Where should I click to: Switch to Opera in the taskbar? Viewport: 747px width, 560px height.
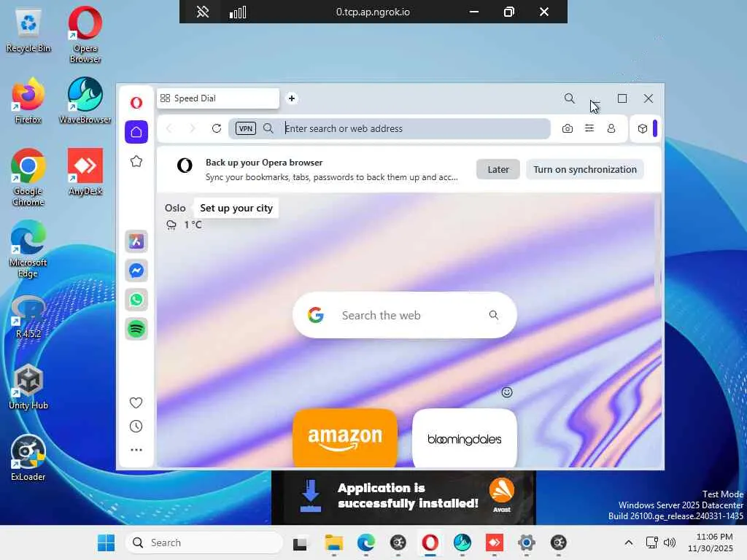430,542
